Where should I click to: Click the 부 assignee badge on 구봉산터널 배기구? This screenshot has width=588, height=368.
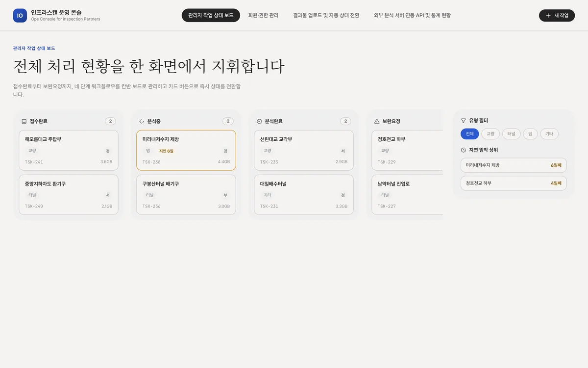(x=225, y=195)
